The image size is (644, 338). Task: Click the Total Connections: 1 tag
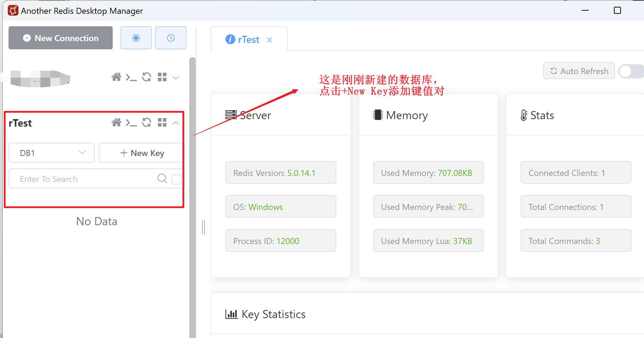click(x=576, y=207)
